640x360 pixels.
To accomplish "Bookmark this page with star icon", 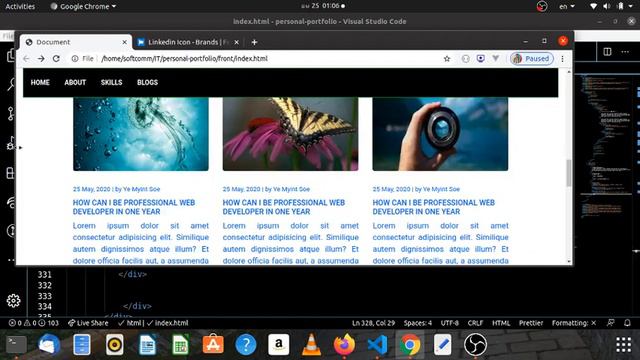I will tap(447, 59).
